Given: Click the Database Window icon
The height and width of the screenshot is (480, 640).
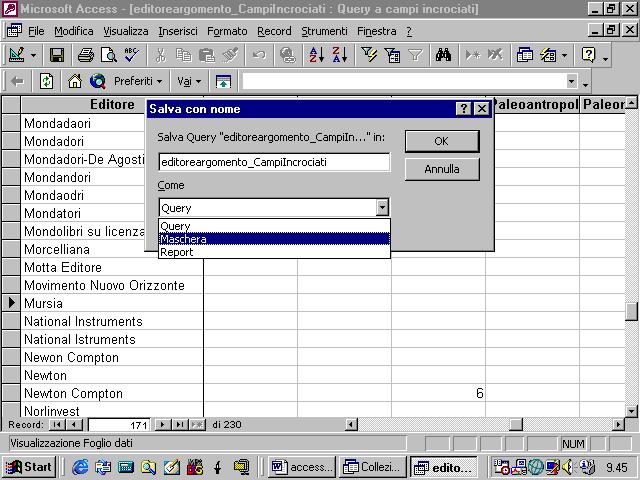Looking at the screenshot, I should coord(524,55).
